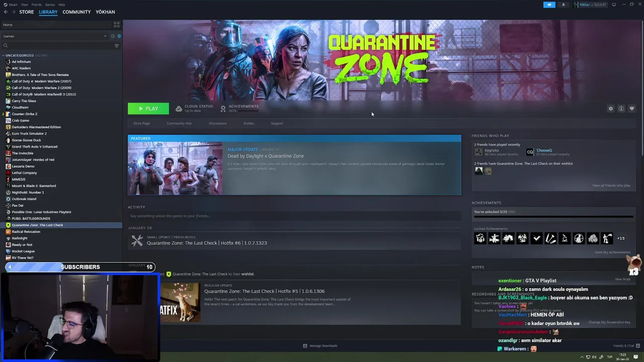Screen dimensions: 644x362
Task: Show the +15 more locked achievements
Action: 621,238
